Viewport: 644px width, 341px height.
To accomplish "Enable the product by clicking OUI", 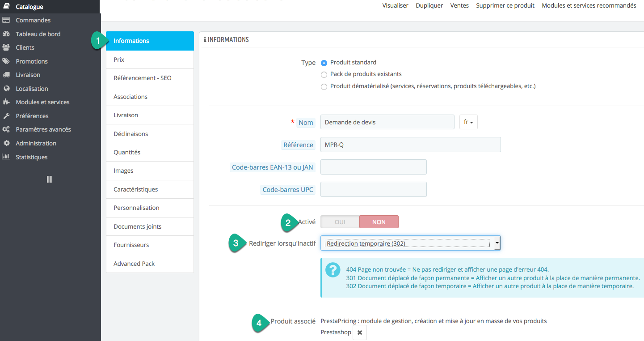I will pyautogui.click(x=340, y=222).
